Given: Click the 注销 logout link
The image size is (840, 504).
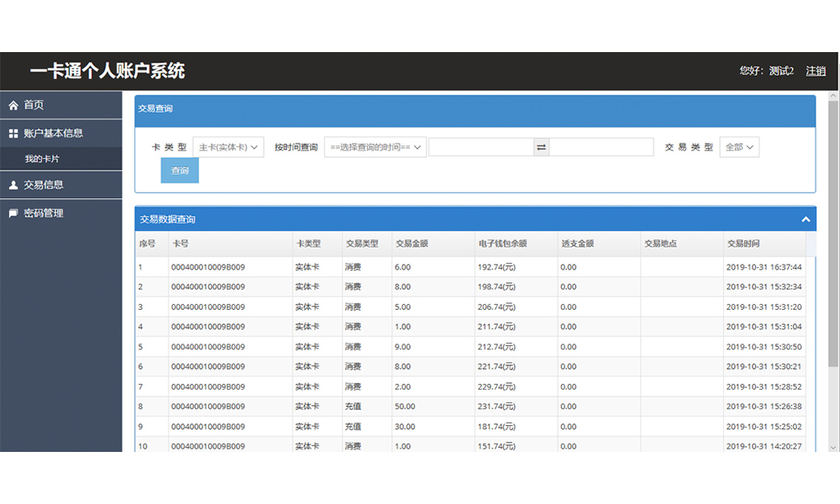Looking at the screenshot, I should pos(816,71).
